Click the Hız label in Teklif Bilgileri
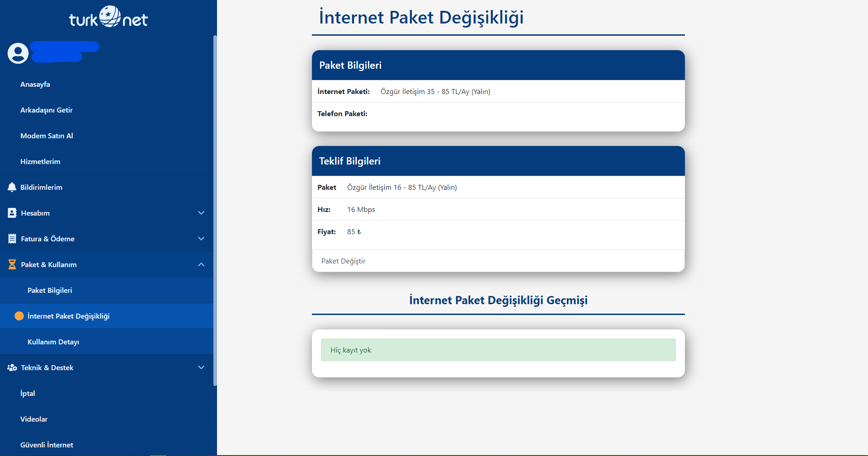Screen dimensions: 868x456 (324, 210)
